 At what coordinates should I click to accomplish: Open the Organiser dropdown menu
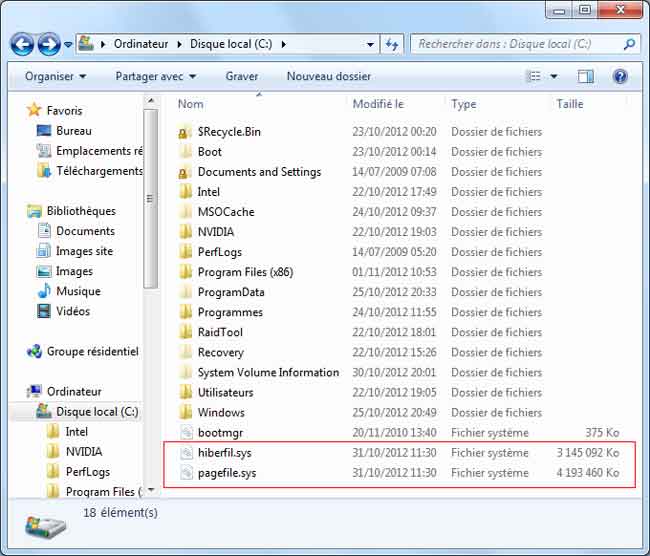(x=55, y=76)
